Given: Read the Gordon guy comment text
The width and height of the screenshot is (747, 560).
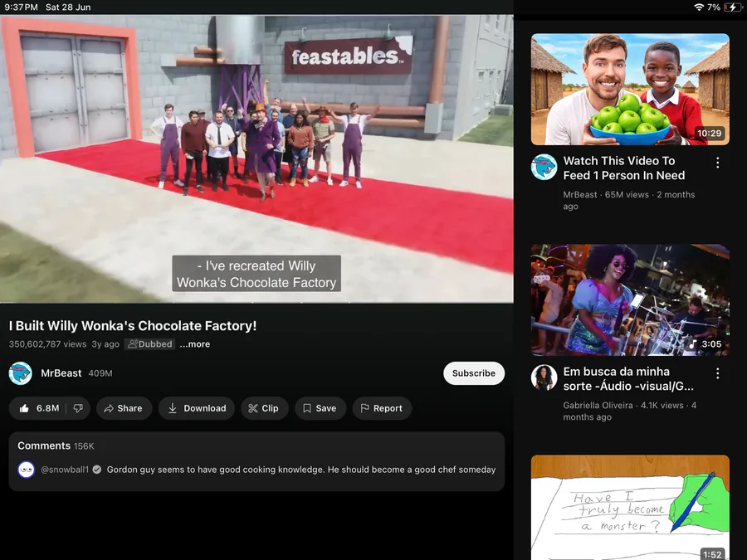Looking at the screenshot, I should 301,470.
